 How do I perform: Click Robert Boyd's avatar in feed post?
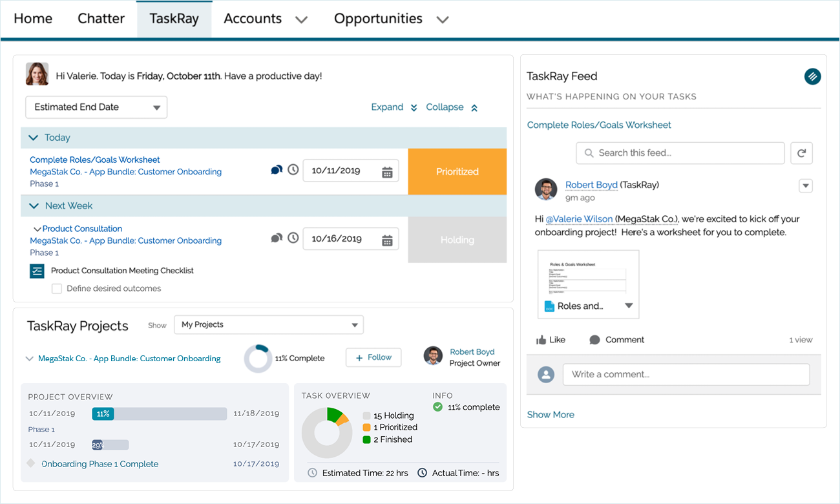546,189
